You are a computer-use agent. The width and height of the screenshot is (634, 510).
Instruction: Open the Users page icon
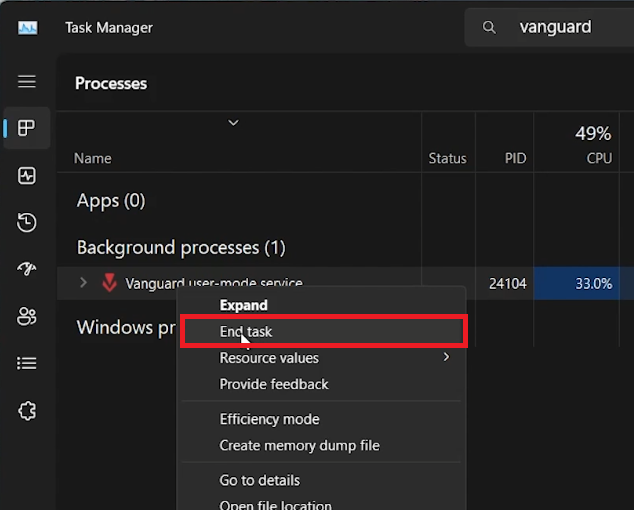tap(27, 316)
